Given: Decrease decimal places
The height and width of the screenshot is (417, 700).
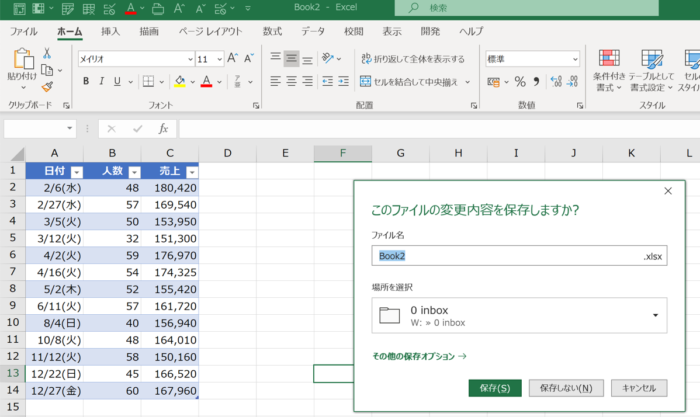Looking at the screenshot, I should click(x=572, y=82).
